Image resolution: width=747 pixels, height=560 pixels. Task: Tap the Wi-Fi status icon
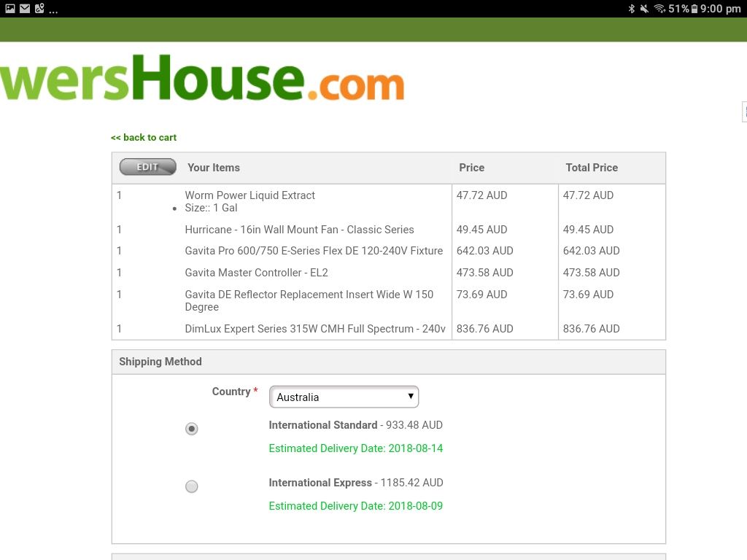[x=659, y=9]
